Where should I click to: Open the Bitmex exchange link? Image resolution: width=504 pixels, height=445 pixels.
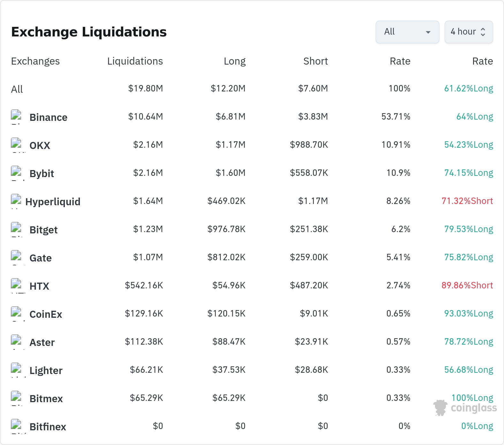[46, 399]
